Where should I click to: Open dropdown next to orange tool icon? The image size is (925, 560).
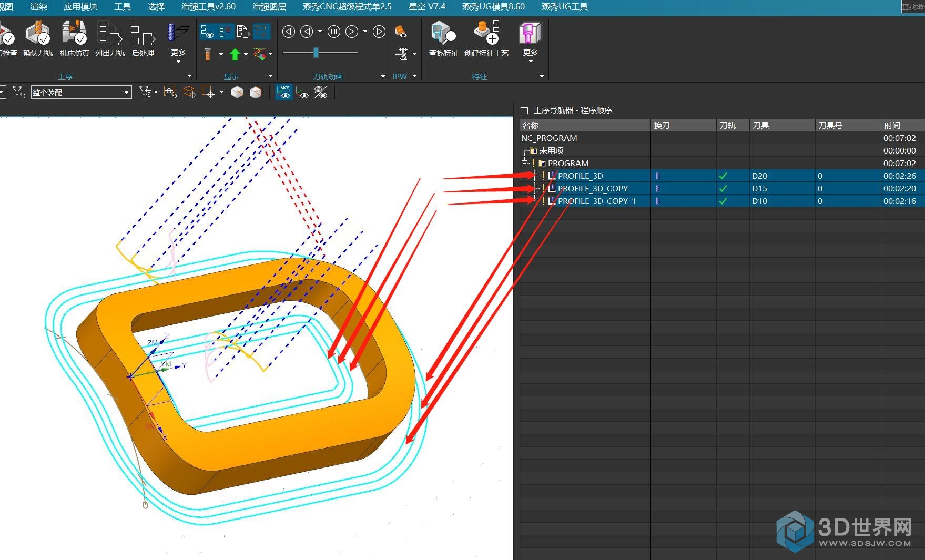(x=221, y=54)
